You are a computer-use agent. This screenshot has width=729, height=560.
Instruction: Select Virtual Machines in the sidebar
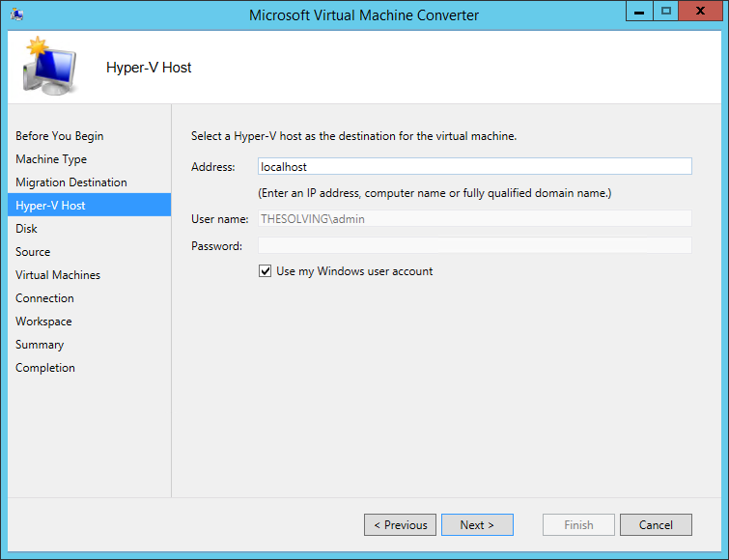pos(58,275)
